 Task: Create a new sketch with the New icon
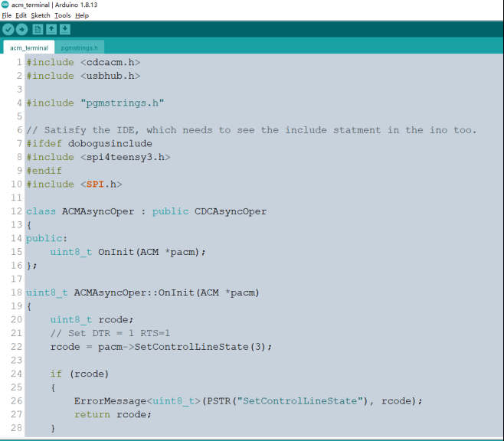(x=38, y=29)
